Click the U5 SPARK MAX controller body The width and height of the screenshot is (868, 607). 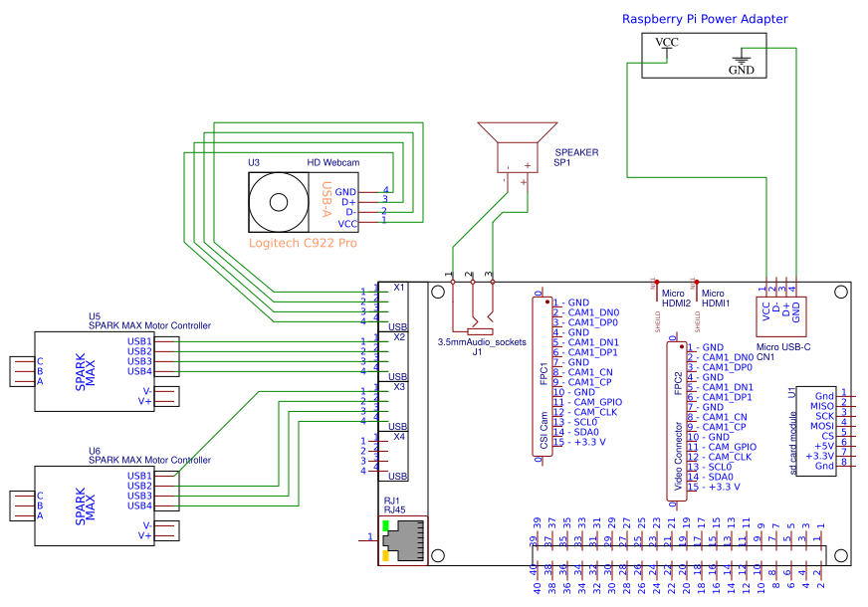[95, 371]
